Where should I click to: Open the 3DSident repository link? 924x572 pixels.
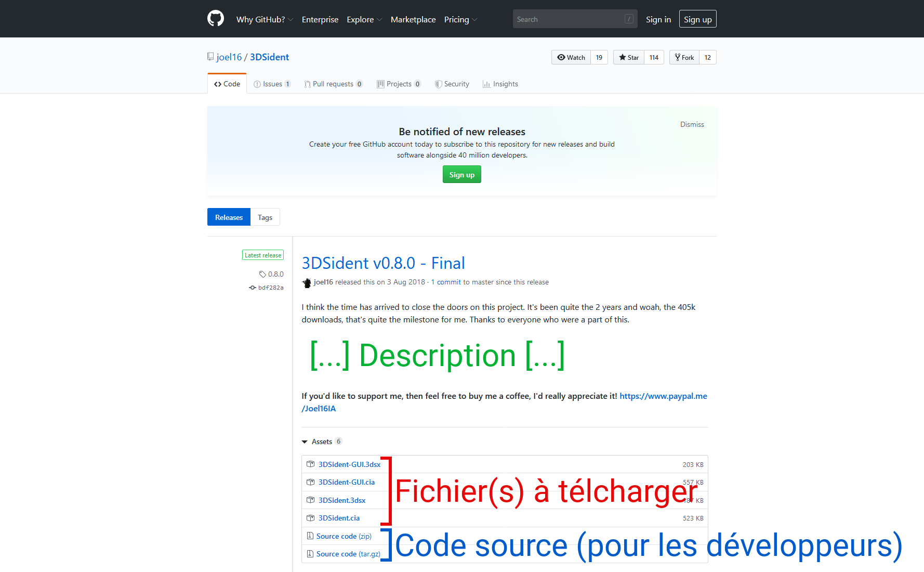(x=269, y=57)
